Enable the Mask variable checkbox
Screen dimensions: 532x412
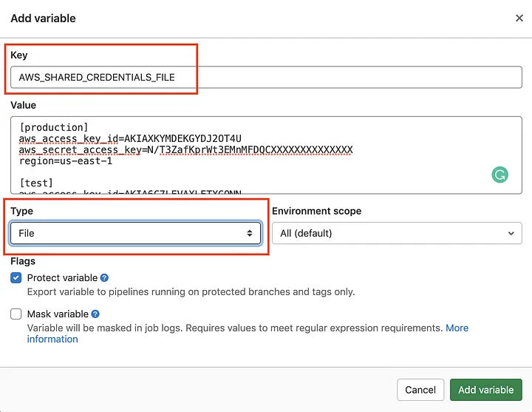(16, 314)
